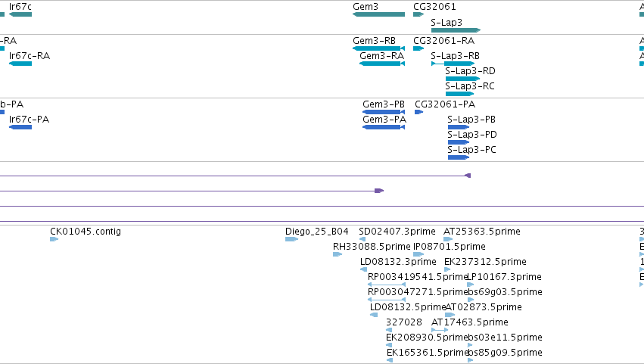Select the CG32061 gene arrow
644x364 pixels.
point(418,14)
